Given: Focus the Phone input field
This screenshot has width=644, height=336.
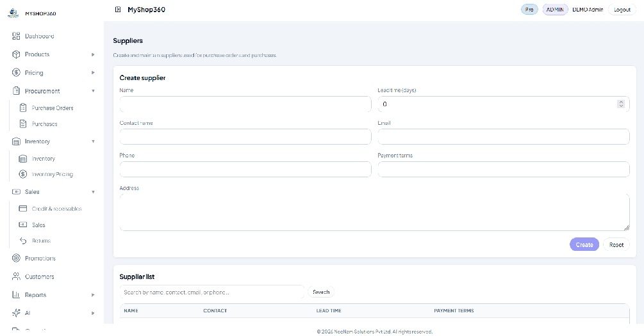Looking at the screenshot, I should (x=245, y=169).
